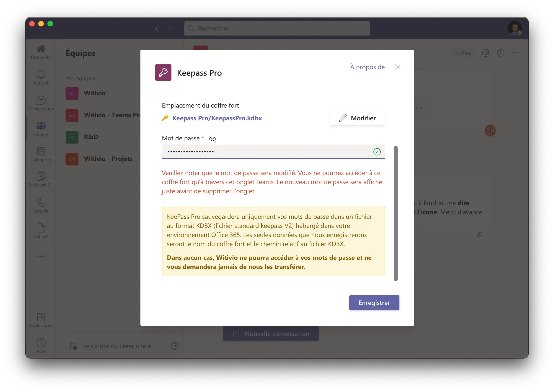Screen dimensions: 554x392
Task: Go back with the left arrow
Action: click(x=156, y=28)
